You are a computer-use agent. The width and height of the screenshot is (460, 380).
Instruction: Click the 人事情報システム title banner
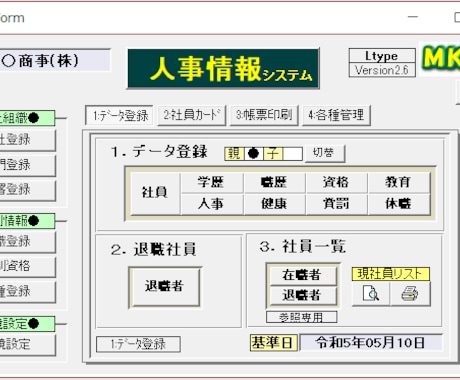pyautogui.click(x=223, y=69)
